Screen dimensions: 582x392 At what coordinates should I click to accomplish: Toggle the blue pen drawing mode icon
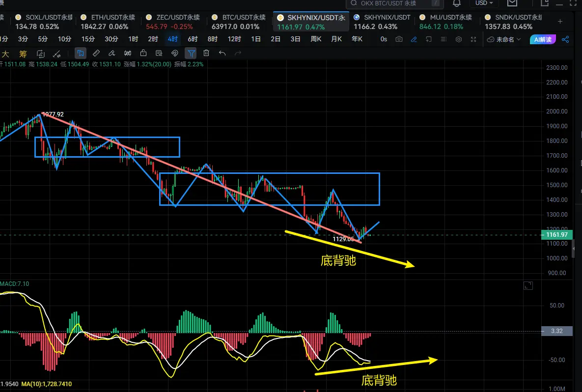pos(414,39)
